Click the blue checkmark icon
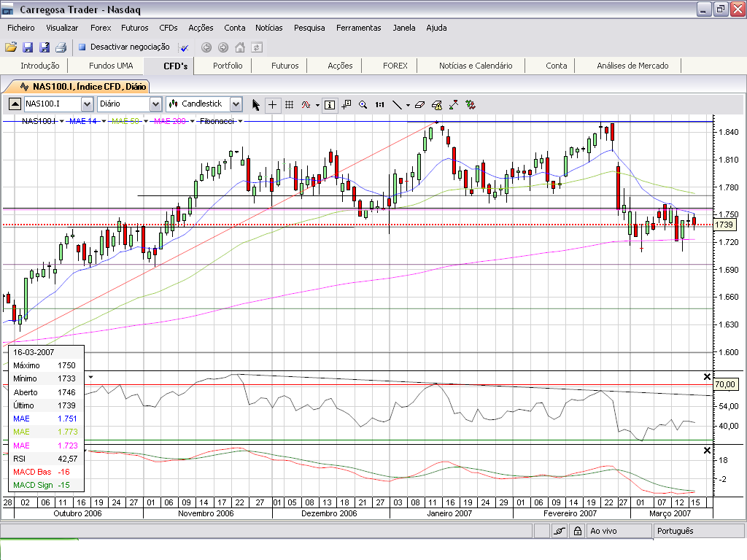 [x=184, y=47]
